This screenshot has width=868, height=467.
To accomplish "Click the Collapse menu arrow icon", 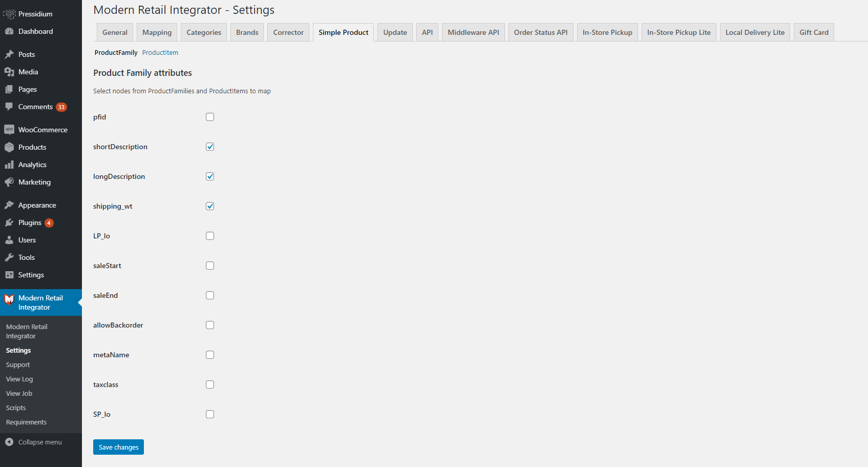I will [x=9, y=442].
